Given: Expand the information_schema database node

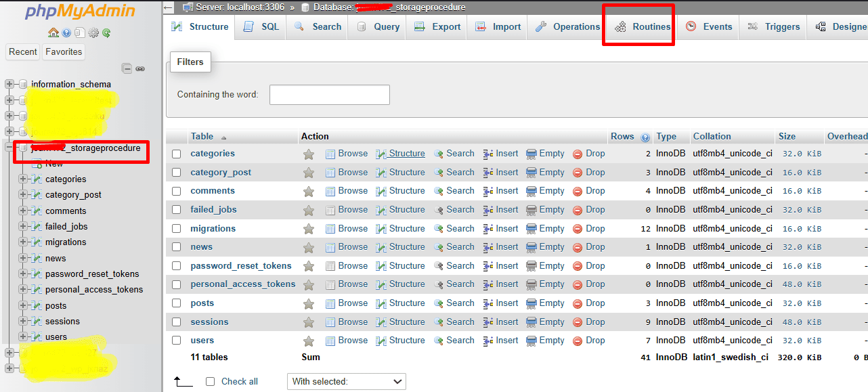Looking at the screenshot, I should tap(9, 85).
